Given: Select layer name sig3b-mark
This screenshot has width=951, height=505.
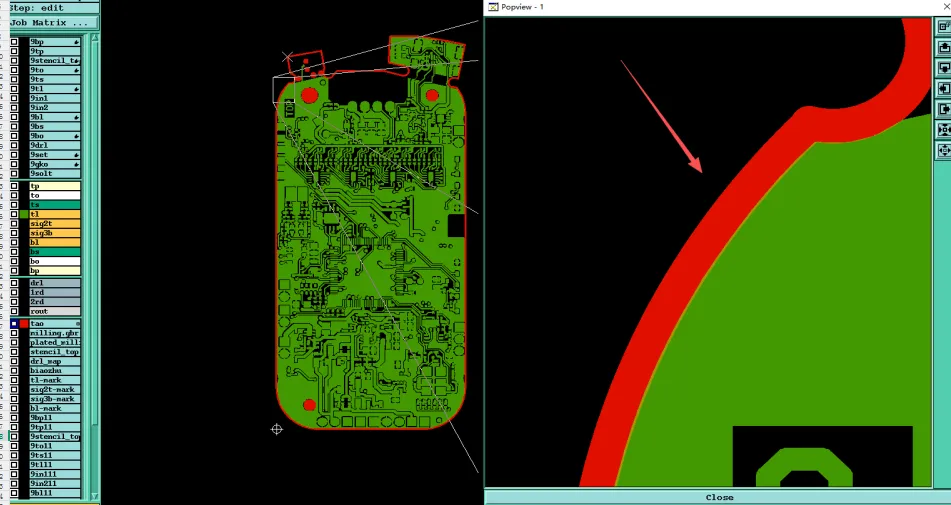Looking at the screenshot, I should click(x=55, y=399).
